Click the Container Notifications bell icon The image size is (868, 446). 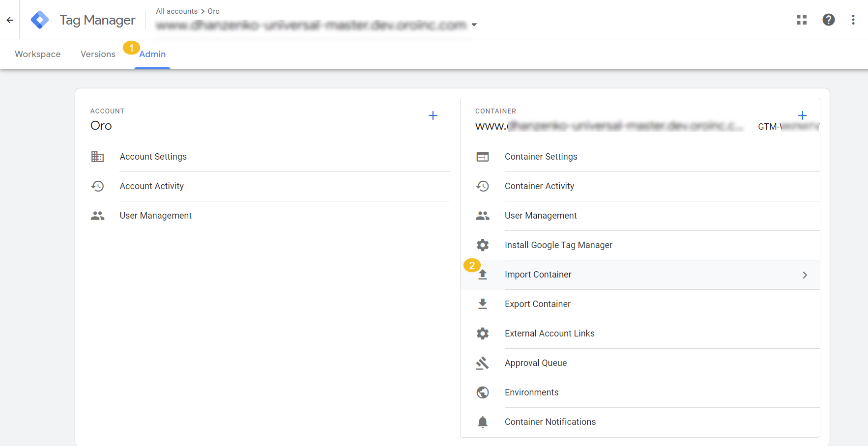(483, 422)
